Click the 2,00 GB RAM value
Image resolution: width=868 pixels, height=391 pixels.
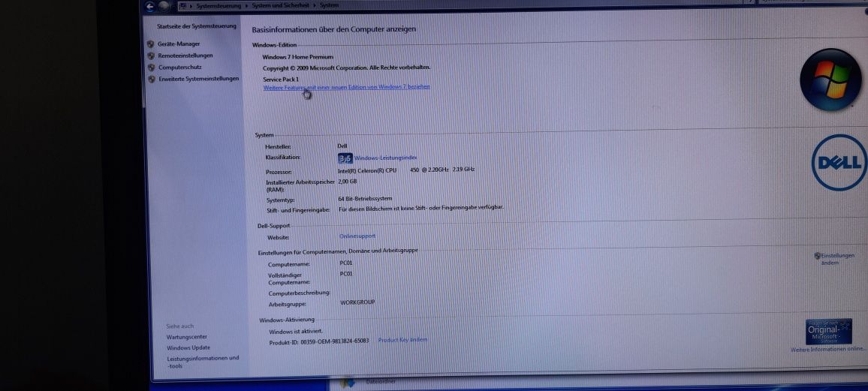[348, 181]
